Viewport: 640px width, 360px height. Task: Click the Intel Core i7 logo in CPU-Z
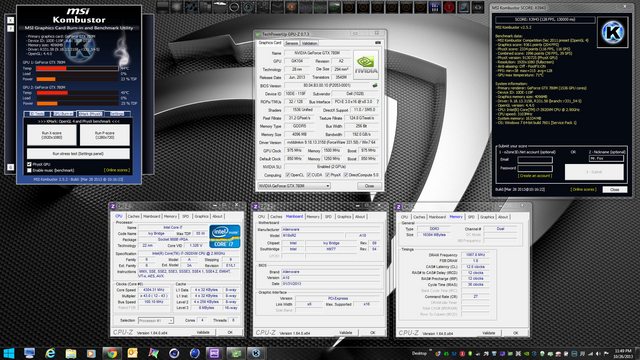pyautogui.click(x=224, y=236)
